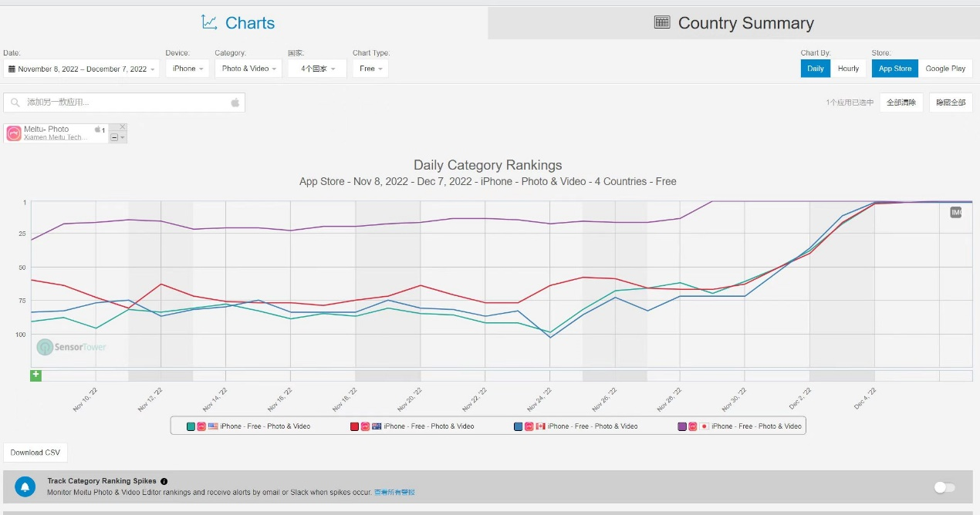The height and width of the screenshot is (515, 980).
Task: Click the Canada flag in legend
Action: click(540, 426)
